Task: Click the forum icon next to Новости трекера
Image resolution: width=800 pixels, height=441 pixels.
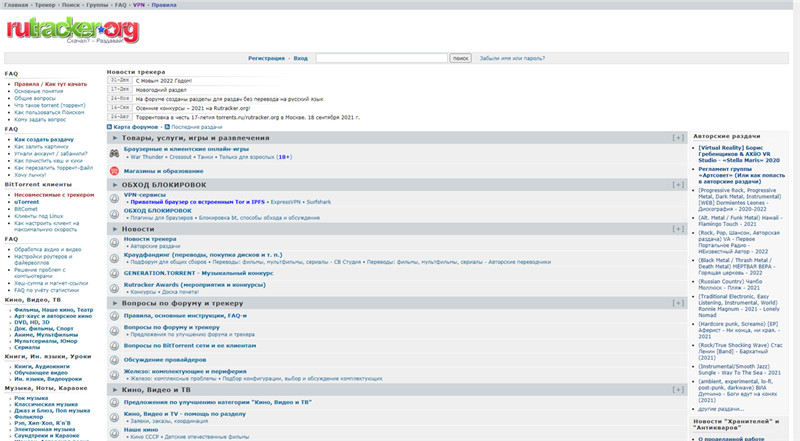Action: [x=115, y=242]
